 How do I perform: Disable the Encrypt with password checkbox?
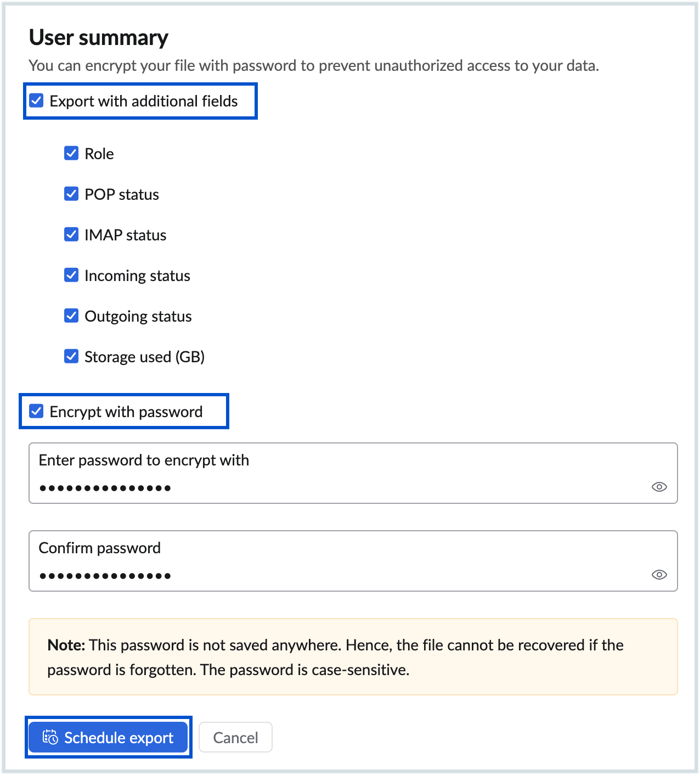click(x=37, y=411)
